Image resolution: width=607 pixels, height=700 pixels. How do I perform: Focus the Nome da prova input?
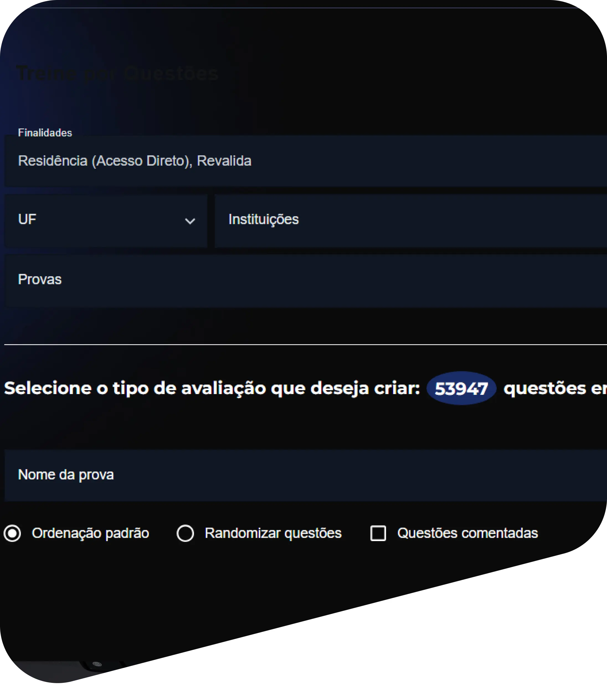click(305, 475)
